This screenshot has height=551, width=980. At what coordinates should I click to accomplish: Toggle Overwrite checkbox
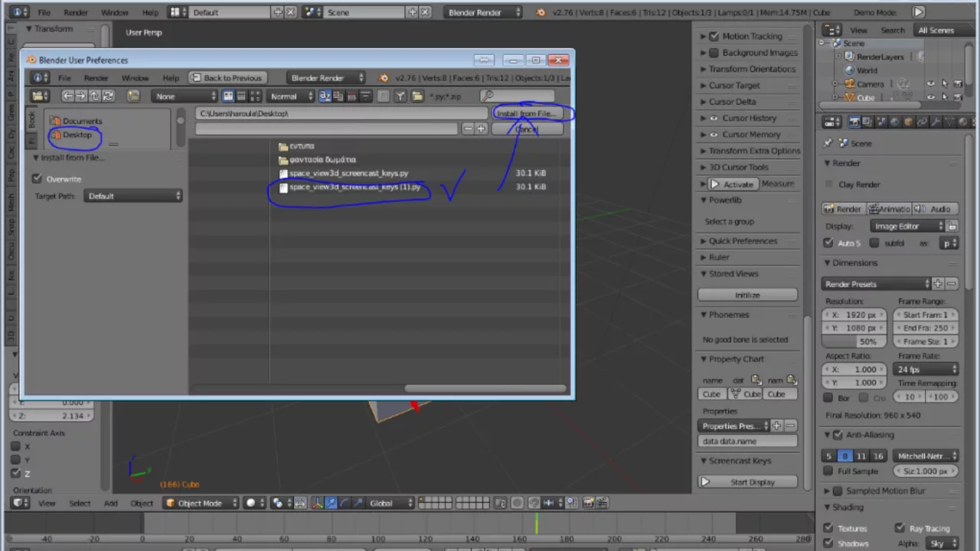[x=37, y=178]
